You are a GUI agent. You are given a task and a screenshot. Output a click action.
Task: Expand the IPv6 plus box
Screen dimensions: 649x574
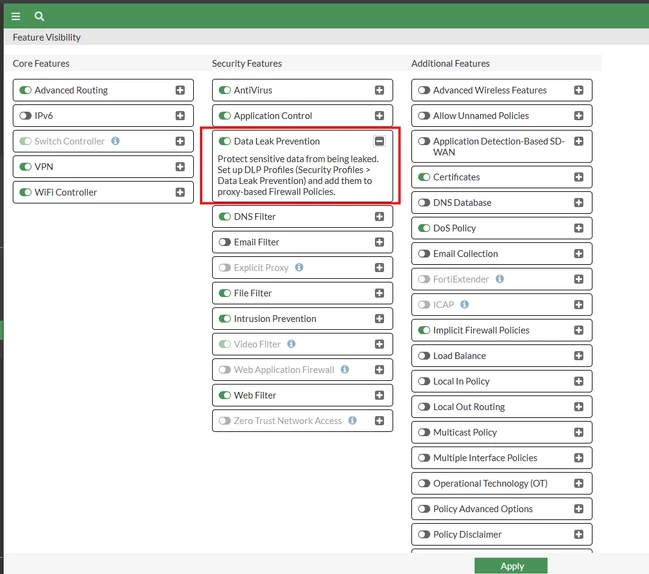180,115
